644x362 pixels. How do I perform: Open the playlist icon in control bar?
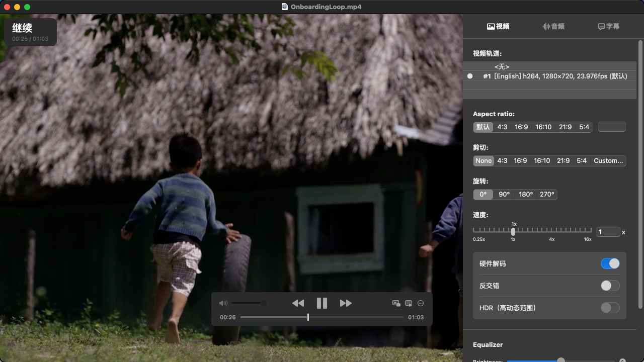[409, 303]
